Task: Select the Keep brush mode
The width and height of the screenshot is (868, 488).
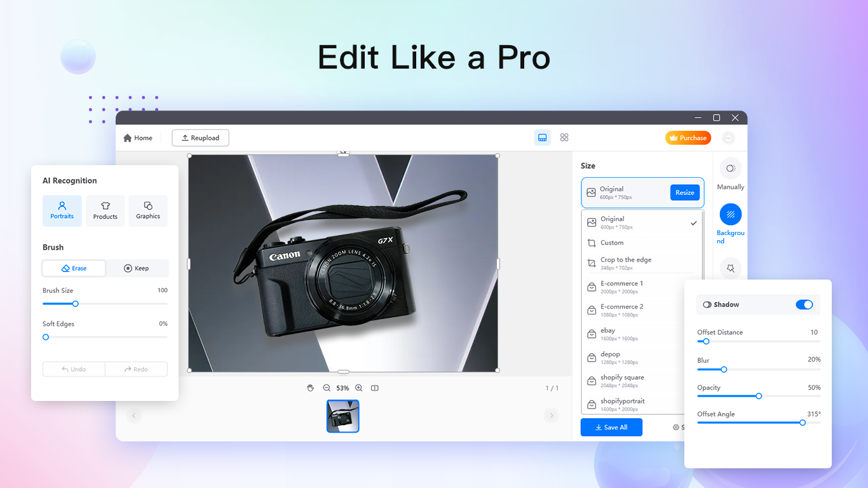Action: click(137, 268)
